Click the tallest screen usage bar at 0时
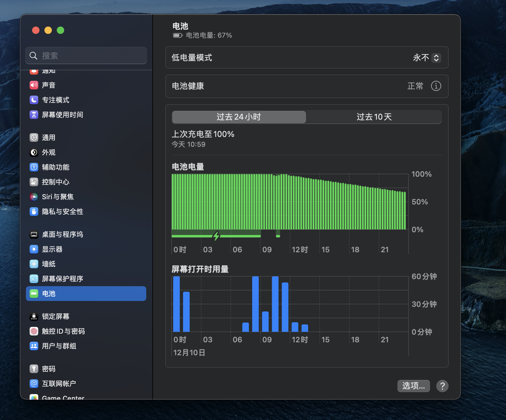Viewport: 506px width, 420px height. tap(176, 304)
